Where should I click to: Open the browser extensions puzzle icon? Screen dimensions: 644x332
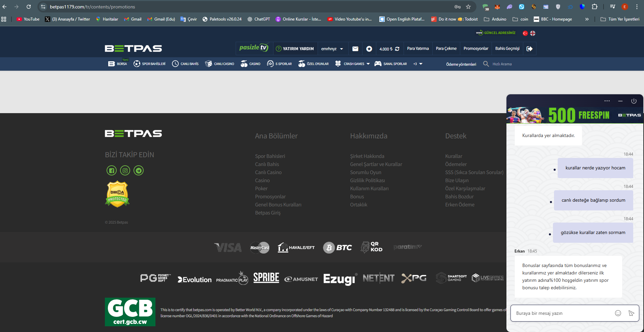pyautogui.click(x=595, y=7)
